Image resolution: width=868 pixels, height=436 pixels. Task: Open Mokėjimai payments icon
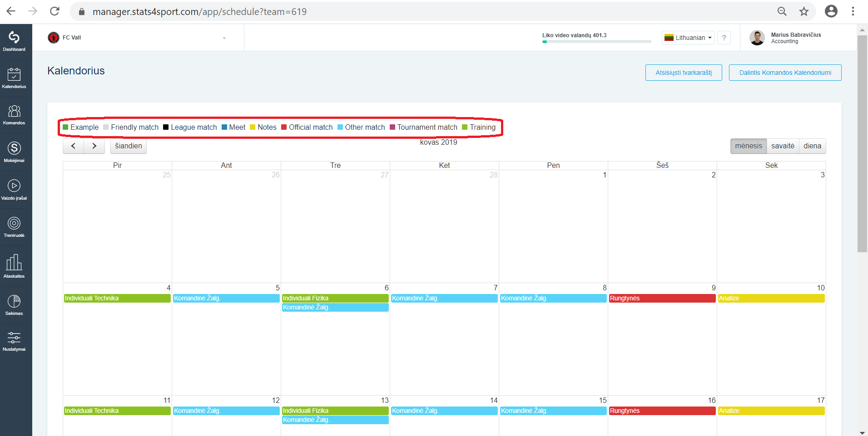(14, 152)
